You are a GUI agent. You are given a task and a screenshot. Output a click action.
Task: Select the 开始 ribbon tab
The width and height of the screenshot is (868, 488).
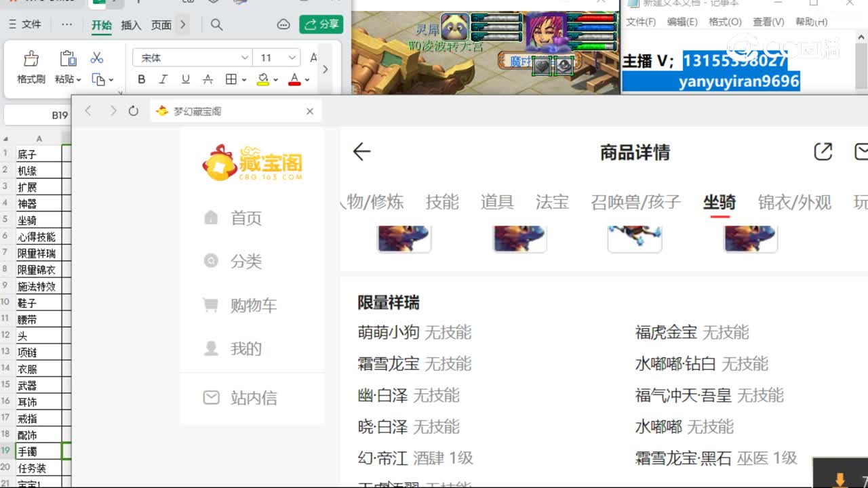(102, 25)
